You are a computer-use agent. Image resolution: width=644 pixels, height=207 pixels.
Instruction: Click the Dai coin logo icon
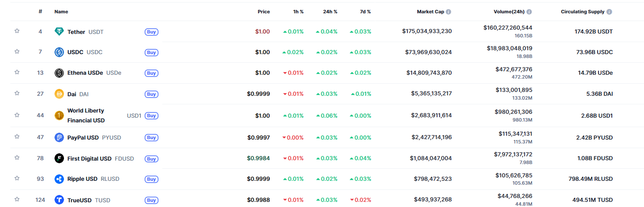59,94
